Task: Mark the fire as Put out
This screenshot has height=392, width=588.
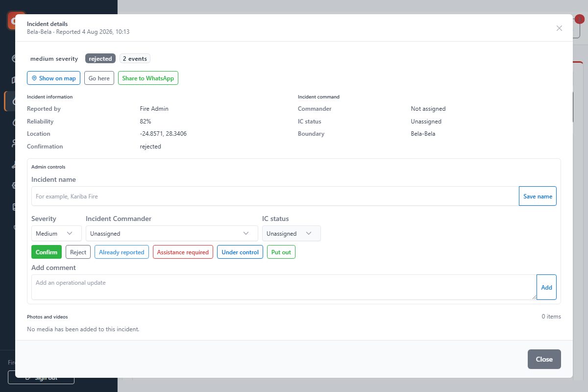Action: [281, 252]
